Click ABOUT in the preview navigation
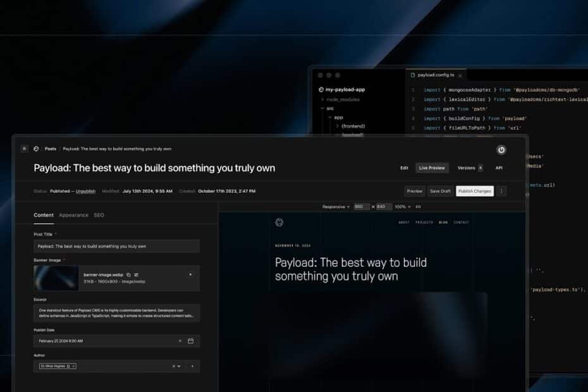 click(404, 223)
